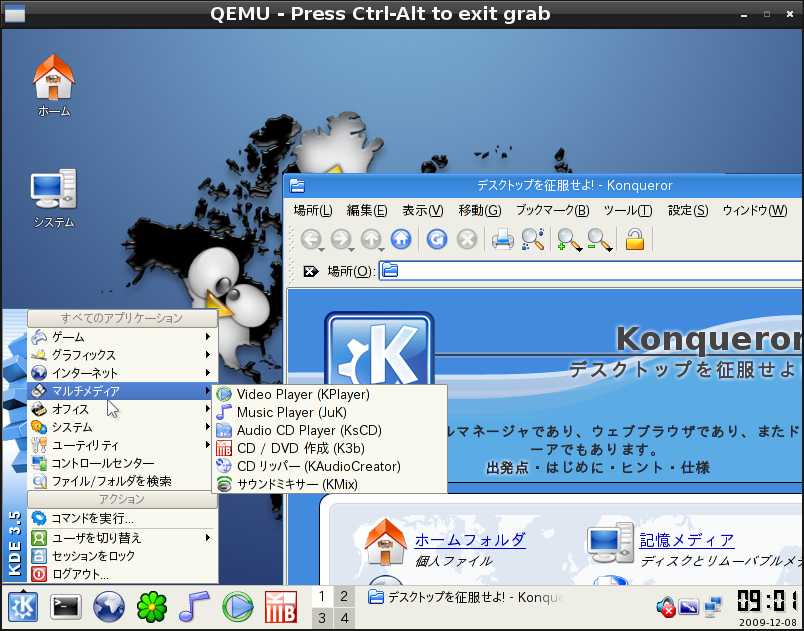The height and width of the screenshot is (631, 804).
Task: Go to home location in Konqueror toolbar
Action: coord(401,239)
